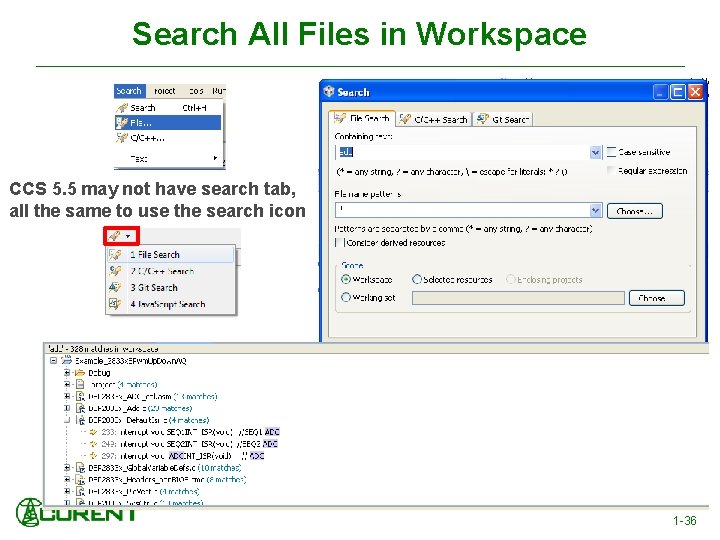Minimize the Search dialog window
Screen dimensions: 720x540
coord(660,92)
